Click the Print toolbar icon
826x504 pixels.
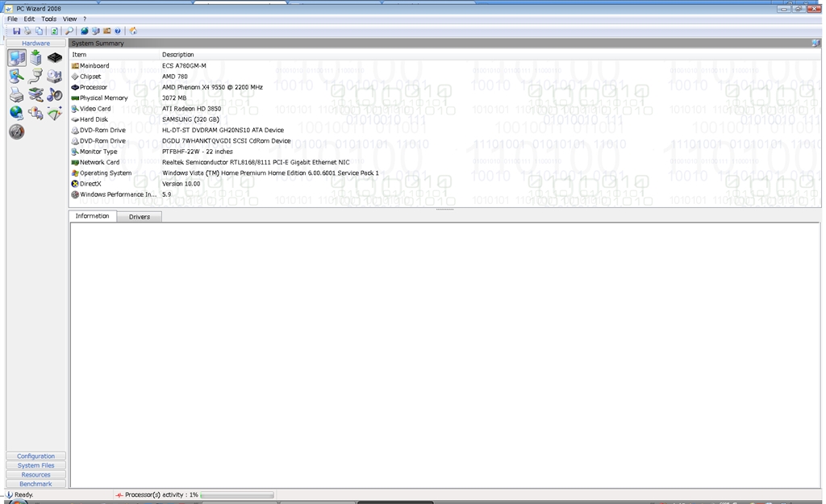tap(28, 31)
